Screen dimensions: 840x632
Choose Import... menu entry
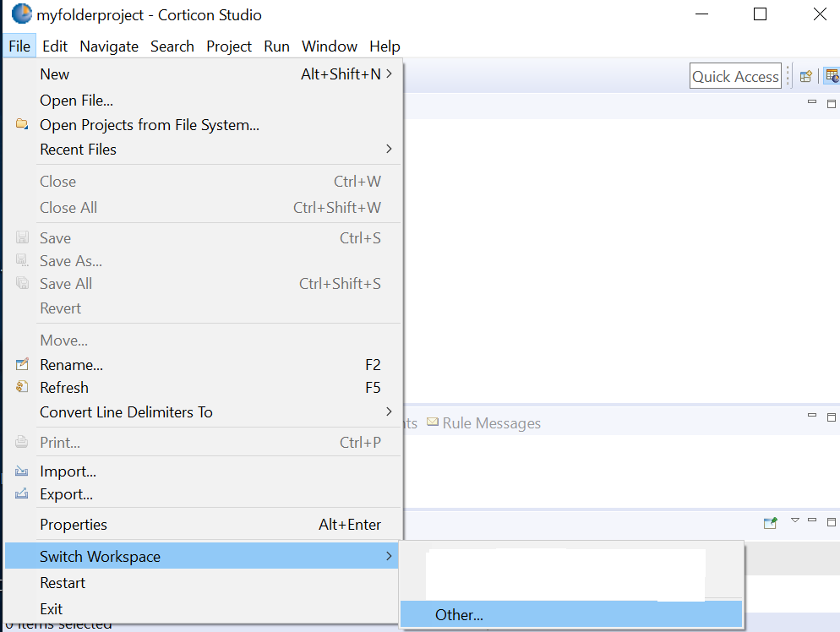[203, 471]
